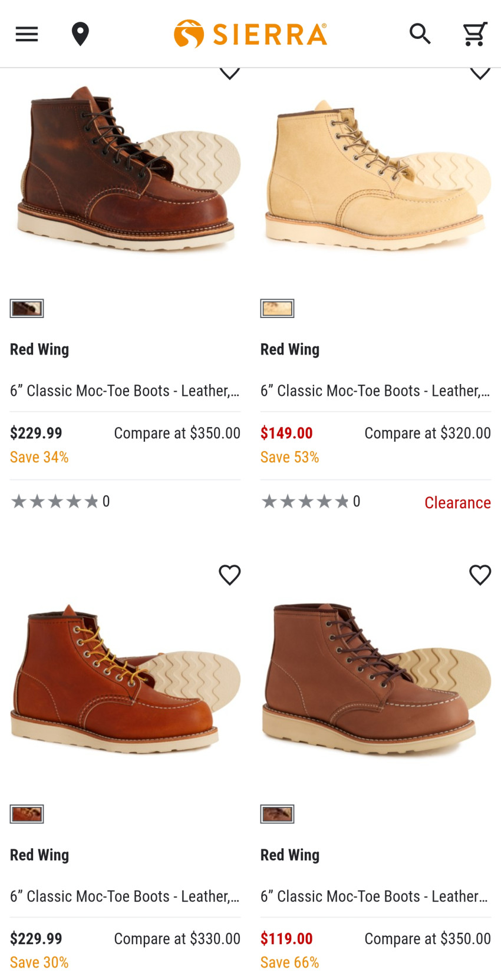Open the shopping cart
Image resolution: width=501 pixels, height=980 pixels.
pos(474,34)
